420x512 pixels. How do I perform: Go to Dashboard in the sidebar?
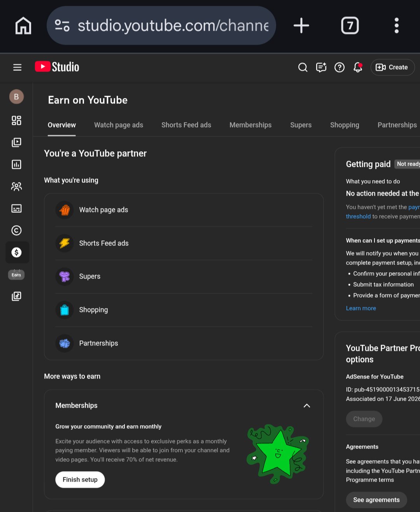[x=16, y=121]
